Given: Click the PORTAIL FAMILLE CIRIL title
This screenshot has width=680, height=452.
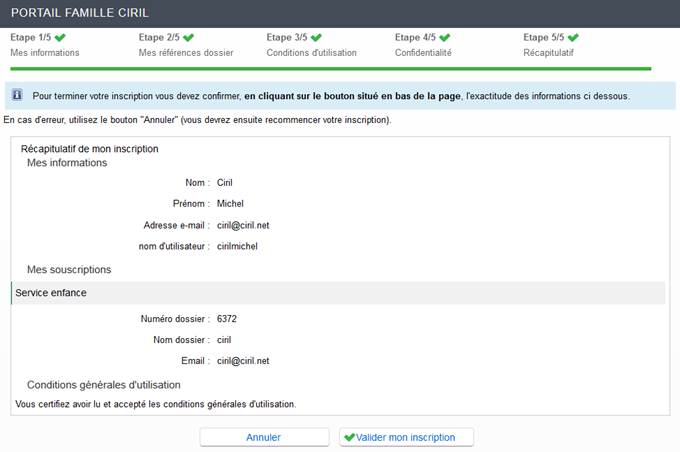Looking at the screenshot, I should pyautogui.click(x=80, y=12).
